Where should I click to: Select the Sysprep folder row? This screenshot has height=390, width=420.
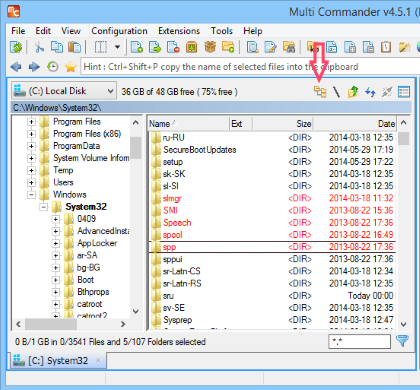[272, 320]
